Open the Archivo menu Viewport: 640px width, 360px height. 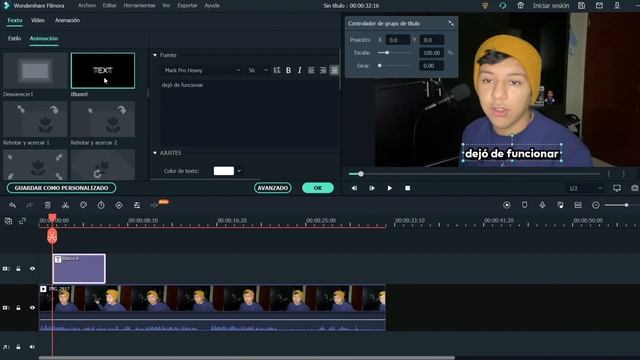87,6
